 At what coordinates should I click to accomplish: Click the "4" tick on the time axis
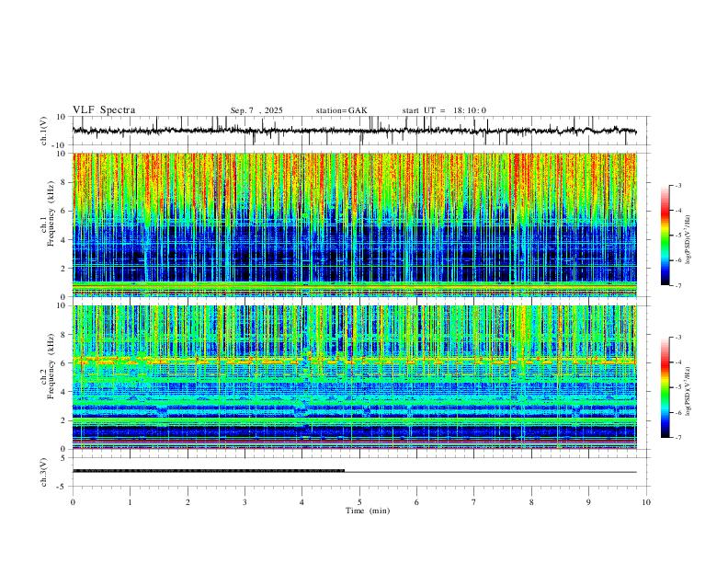coord(301,502)
